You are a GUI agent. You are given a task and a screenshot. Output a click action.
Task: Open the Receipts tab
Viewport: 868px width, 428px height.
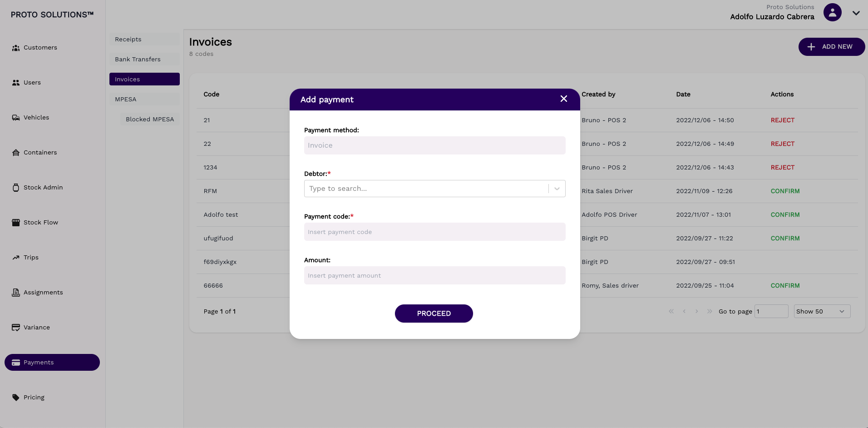144,40
